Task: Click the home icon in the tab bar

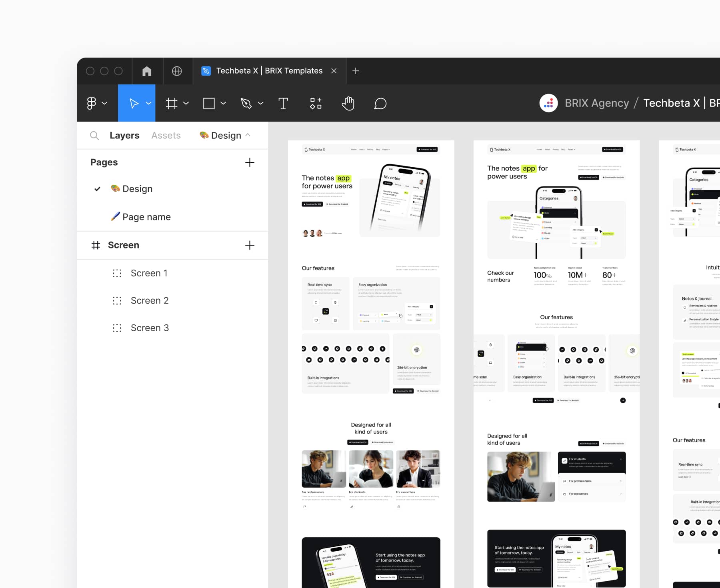Action: pyautogui.click(x=147, y=71)
